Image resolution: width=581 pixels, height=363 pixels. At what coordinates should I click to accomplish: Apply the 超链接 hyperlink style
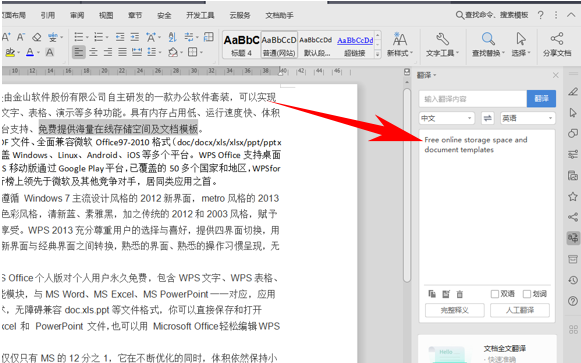coord(355,45)
